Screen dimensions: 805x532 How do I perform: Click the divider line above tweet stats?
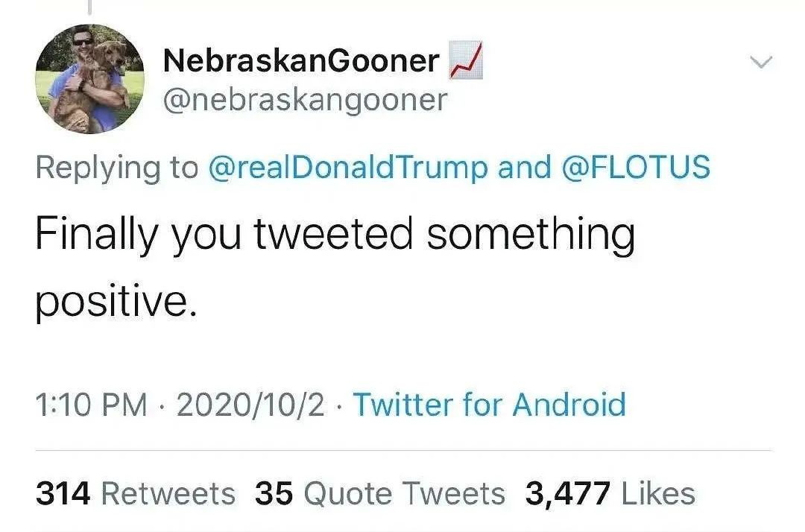(402, 450)
